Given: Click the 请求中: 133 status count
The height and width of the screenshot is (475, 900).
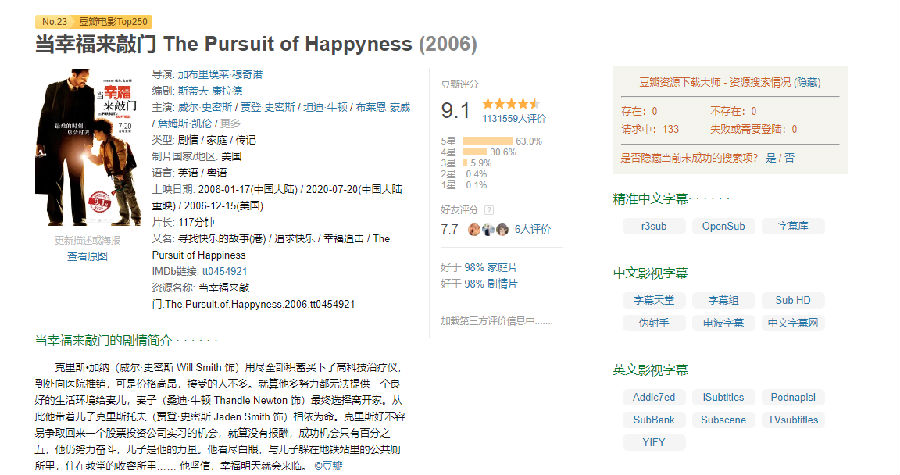Looking at the screenshot, I should point(650,129).
